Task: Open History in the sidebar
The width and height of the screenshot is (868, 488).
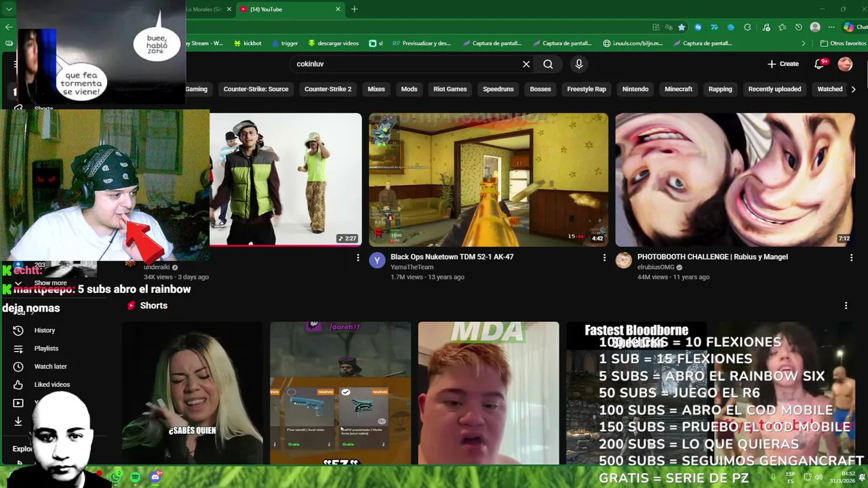Action: point(44,330)
